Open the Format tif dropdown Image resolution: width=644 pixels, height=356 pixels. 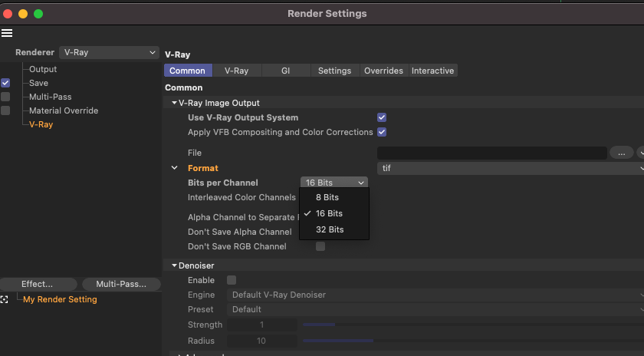point(510,168)
